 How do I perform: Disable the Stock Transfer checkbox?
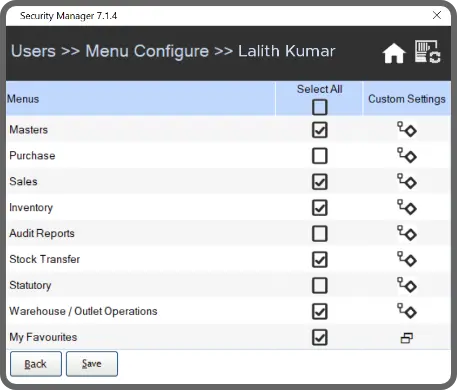coord(320,259)
